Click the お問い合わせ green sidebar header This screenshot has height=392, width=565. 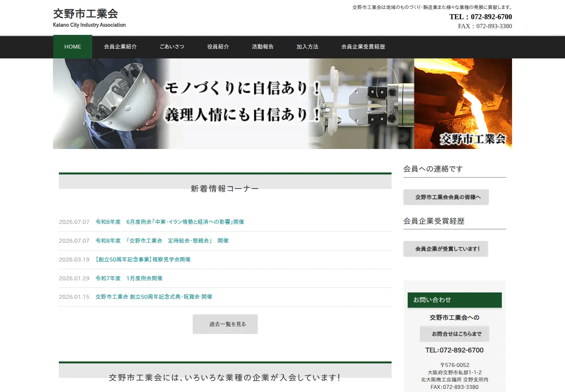pyautogui.click(x=455, y=300)
